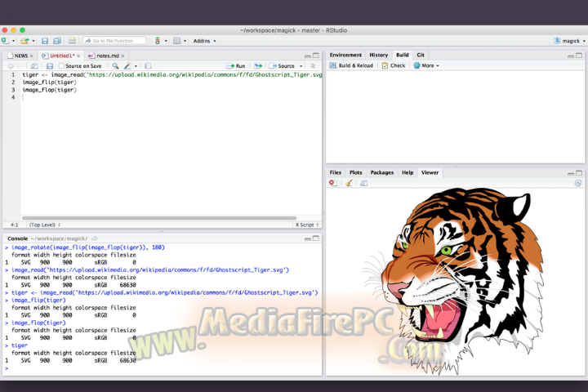Viewport: 588px width, 392px height.
Task: Minimize the Console pane
Action: tap(308, 239)
